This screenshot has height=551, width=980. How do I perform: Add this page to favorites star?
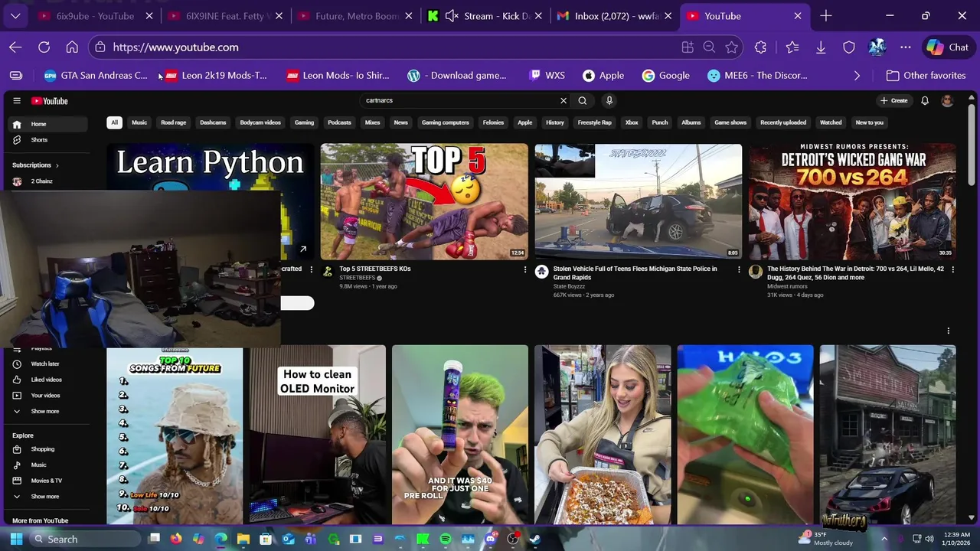[x=732, y=47]
